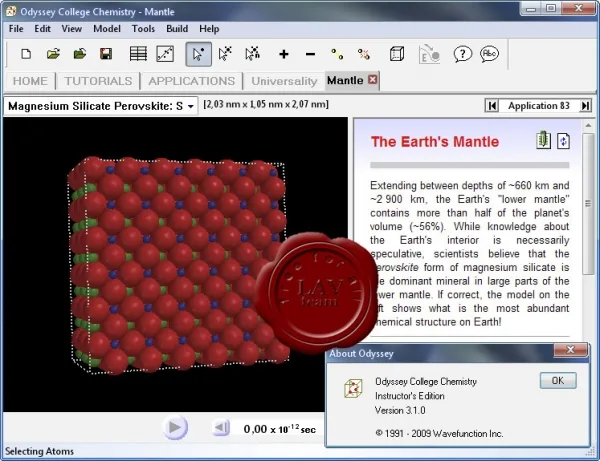
Task: Click the plus add atoms icon
Action: point(284,54)
